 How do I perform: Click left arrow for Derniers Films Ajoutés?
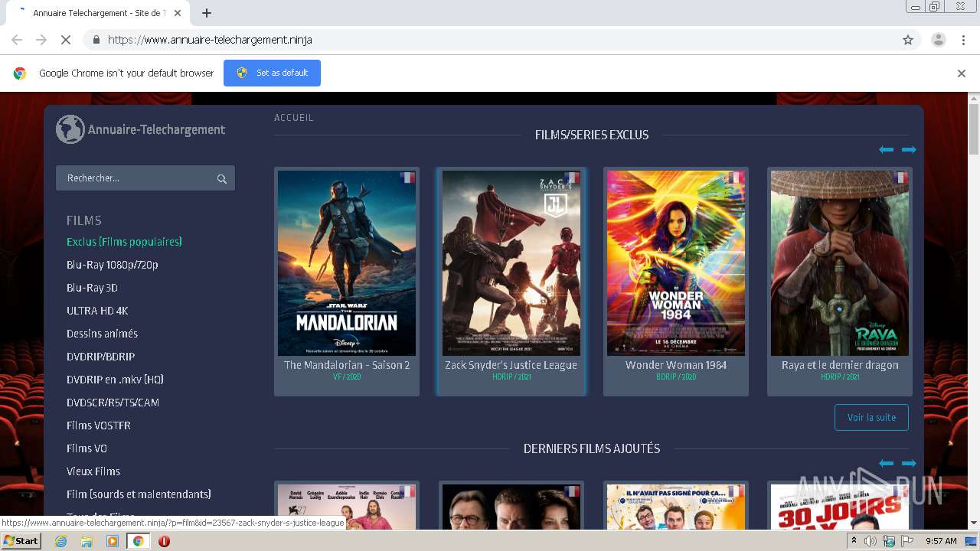[887, 463]
